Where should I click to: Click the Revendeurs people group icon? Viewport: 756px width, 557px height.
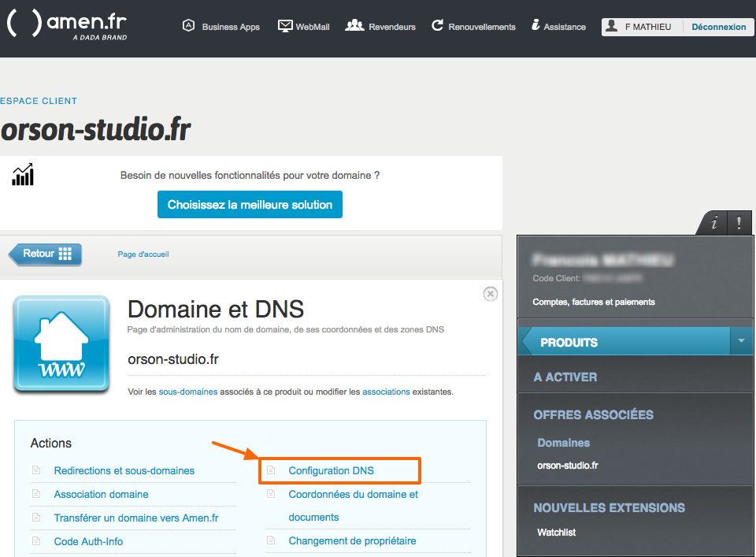click(x=354, y=25)
